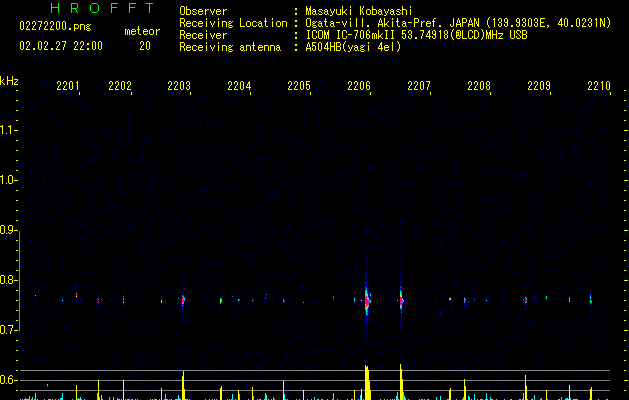The image size is (629, 400).
Task: Click the 1.0 frequency axis label
Action: tap(8, 180)
